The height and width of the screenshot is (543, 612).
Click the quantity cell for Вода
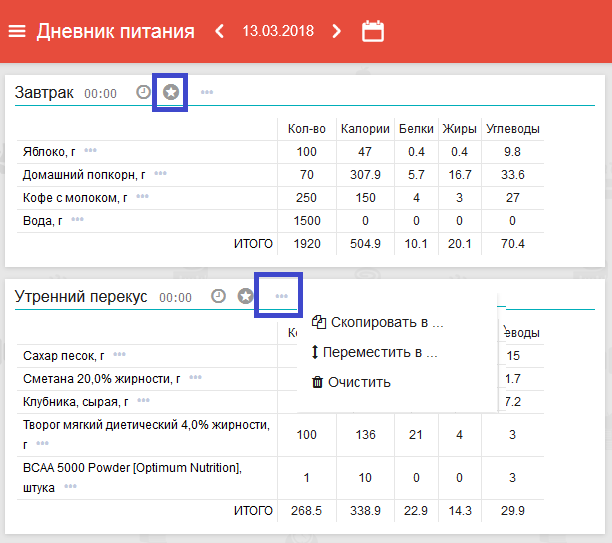[x=306, y=220]
